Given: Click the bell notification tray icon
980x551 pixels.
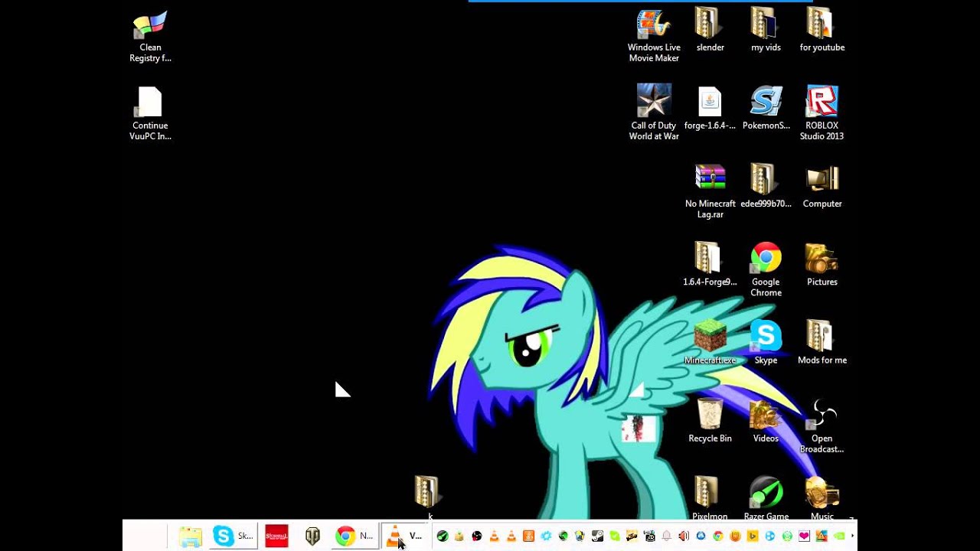Looking at the screenshot, I should [x=667, y=536].
